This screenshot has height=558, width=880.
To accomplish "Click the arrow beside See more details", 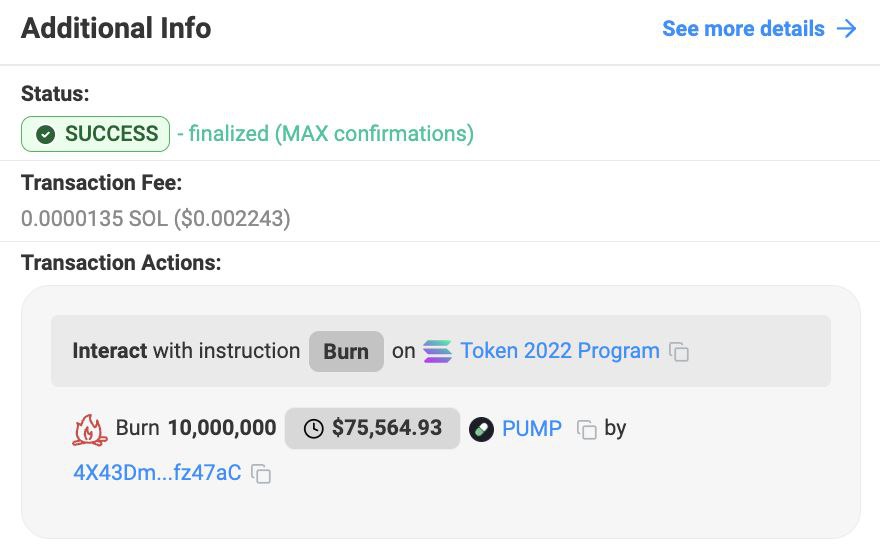I will 846,29.
